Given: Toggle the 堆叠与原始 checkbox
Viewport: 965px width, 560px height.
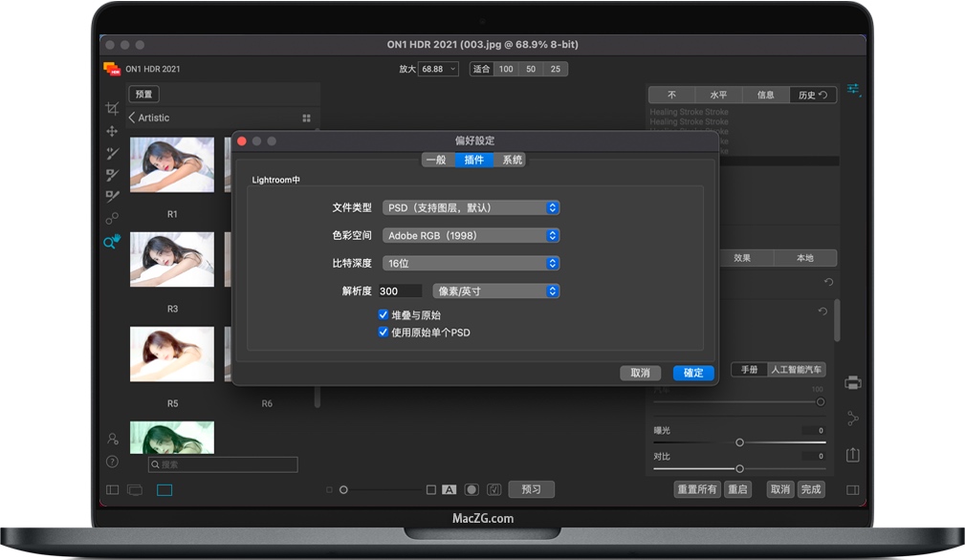Looking at the screenshot, I should (384, 313).
